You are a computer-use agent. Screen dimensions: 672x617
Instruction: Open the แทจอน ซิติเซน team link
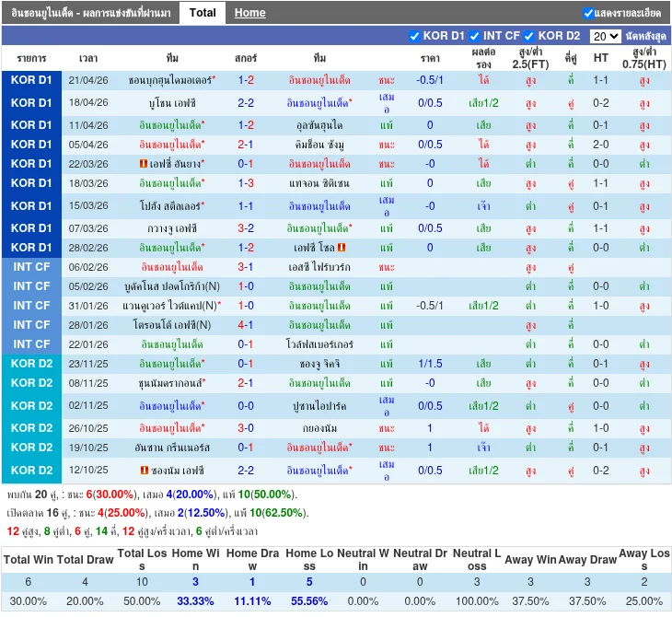(x=319, y=183)
